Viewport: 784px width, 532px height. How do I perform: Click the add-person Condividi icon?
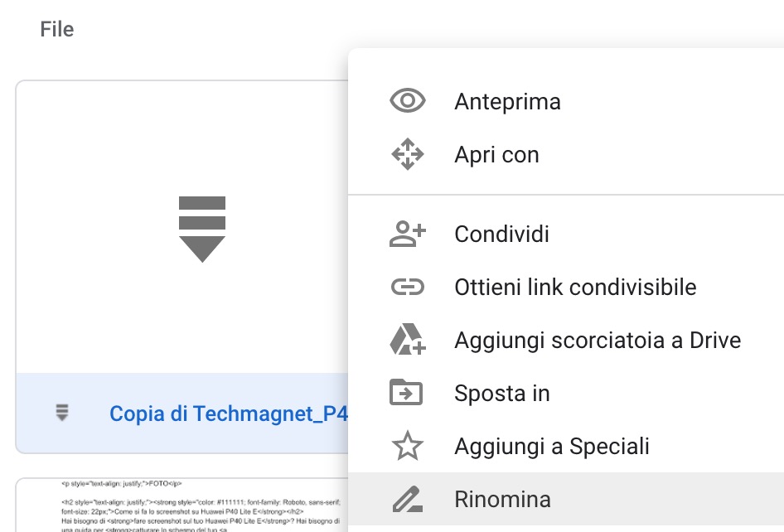(x=407, y=235)
